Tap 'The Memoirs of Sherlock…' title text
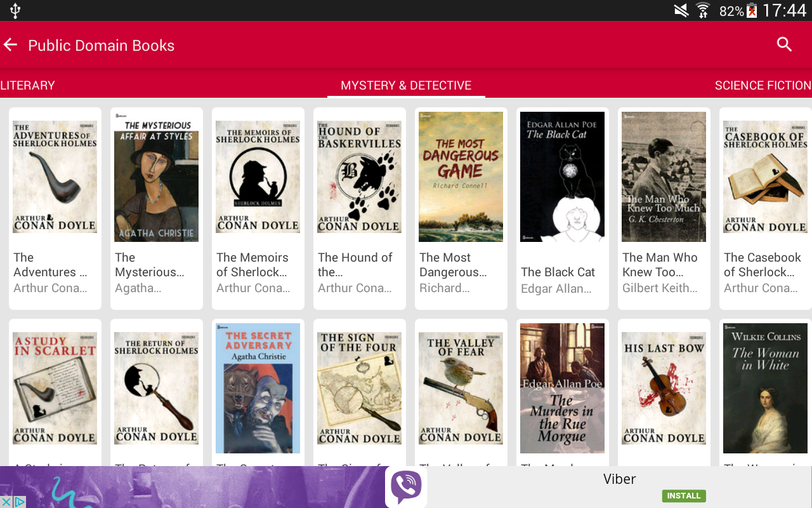The image size is (812, 508). 252,265
